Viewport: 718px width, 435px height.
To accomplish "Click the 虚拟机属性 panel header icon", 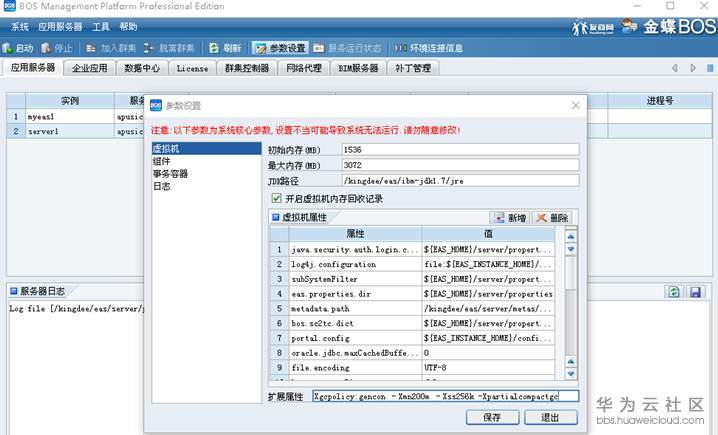I will [275, 217].
